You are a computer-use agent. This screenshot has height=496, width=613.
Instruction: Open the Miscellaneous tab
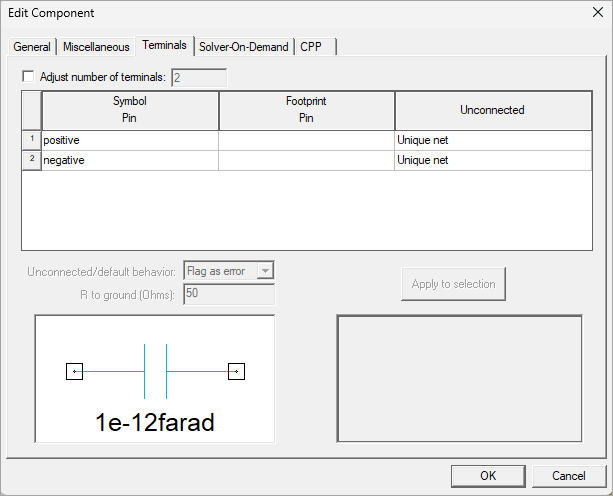click(96, 47)
